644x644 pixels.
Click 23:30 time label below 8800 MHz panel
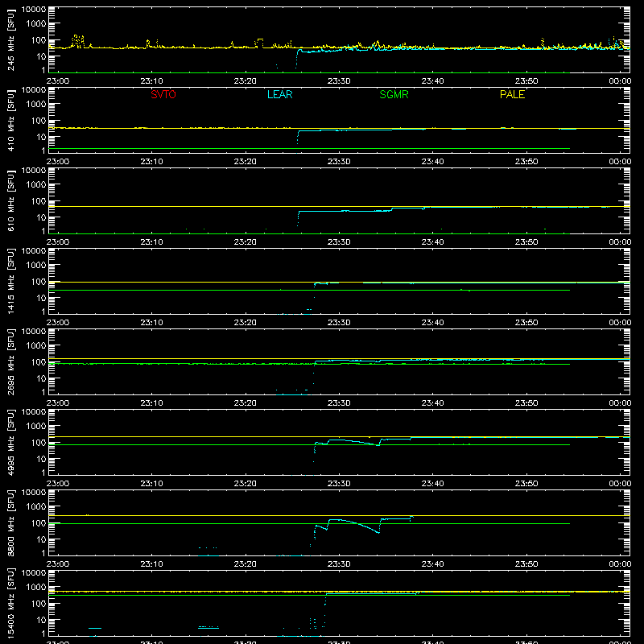click(339, 564)
